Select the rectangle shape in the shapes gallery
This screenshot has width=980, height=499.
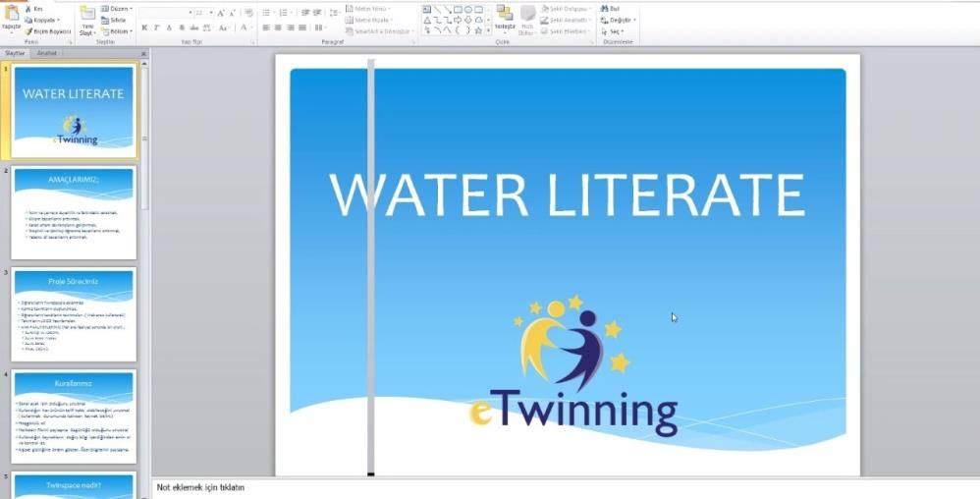click(458, 9)
